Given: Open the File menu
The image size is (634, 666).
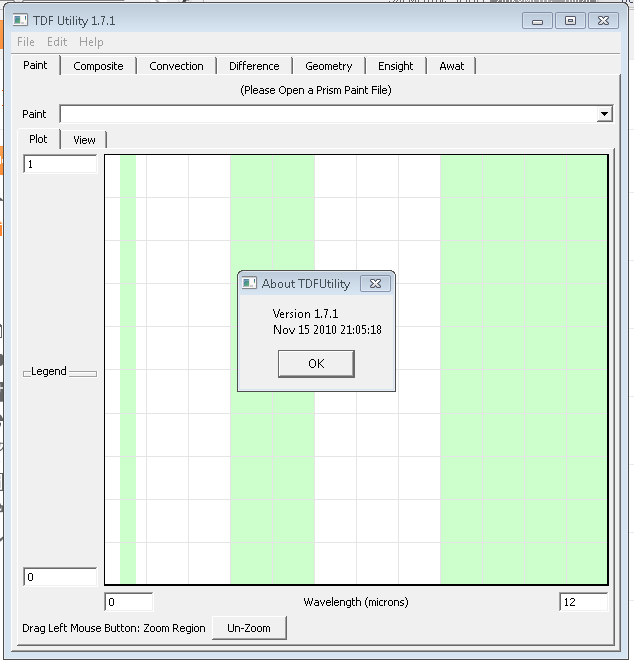Looking at the screenshot, I should point(25,42).
